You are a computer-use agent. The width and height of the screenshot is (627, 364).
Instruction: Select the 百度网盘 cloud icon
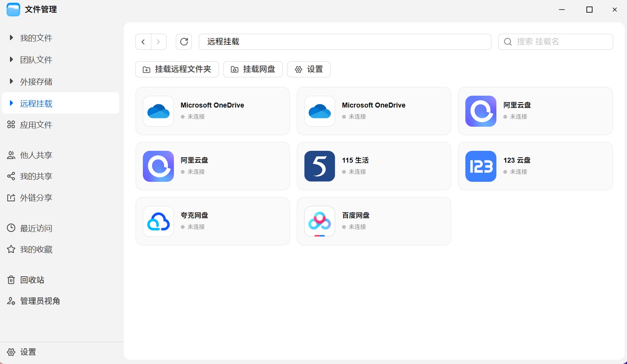click(319, 221)
